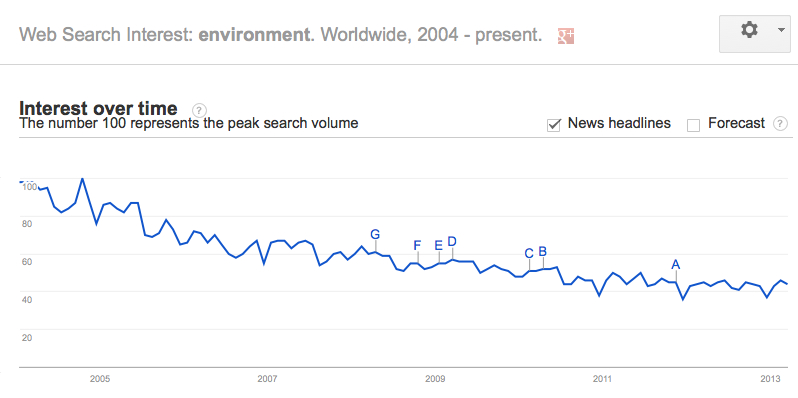This screenshot has height=398, width=798.
Task: Enable the Forecast checkbox
Action: pos(693,125)
